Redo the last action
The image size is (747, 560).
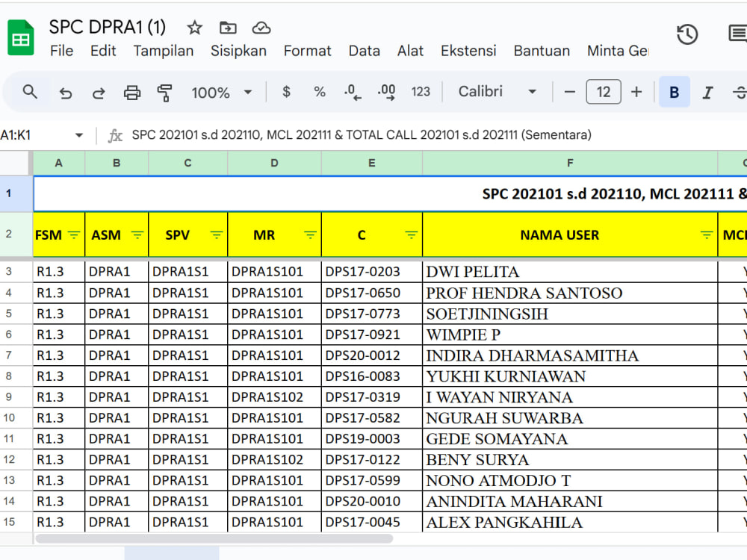pyautogui.click(x=99, y=93)
